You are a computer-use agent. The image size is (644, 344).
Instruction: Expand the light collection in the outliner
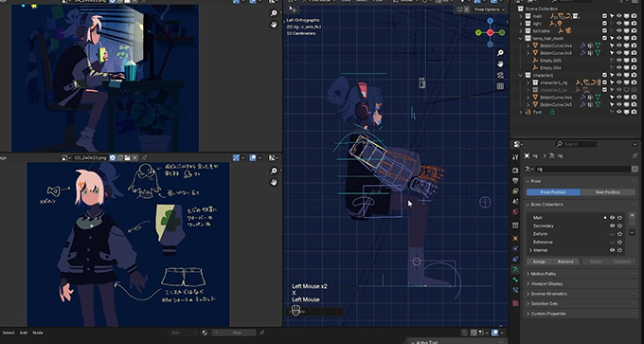521,24
